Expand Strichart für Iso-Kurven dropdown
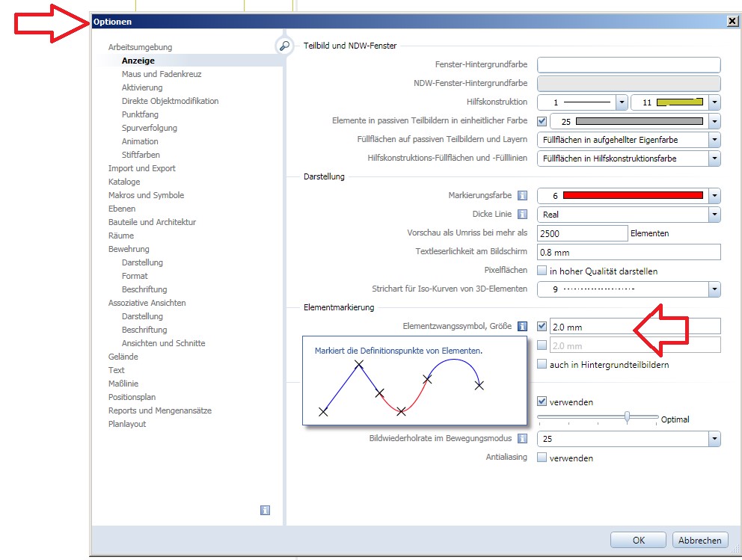742x560 pixels. [x=714, y=289]
